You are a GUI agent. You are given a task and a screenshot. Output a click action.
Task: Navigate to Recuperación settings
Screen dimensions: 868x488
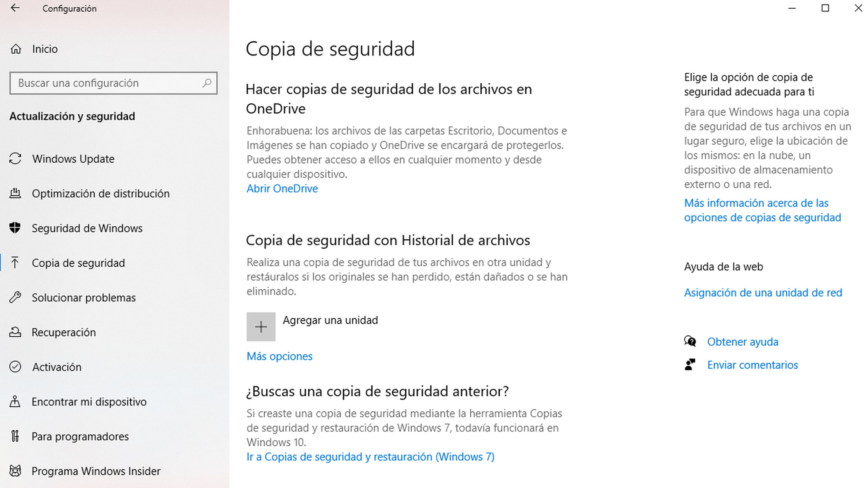[64, 332]
